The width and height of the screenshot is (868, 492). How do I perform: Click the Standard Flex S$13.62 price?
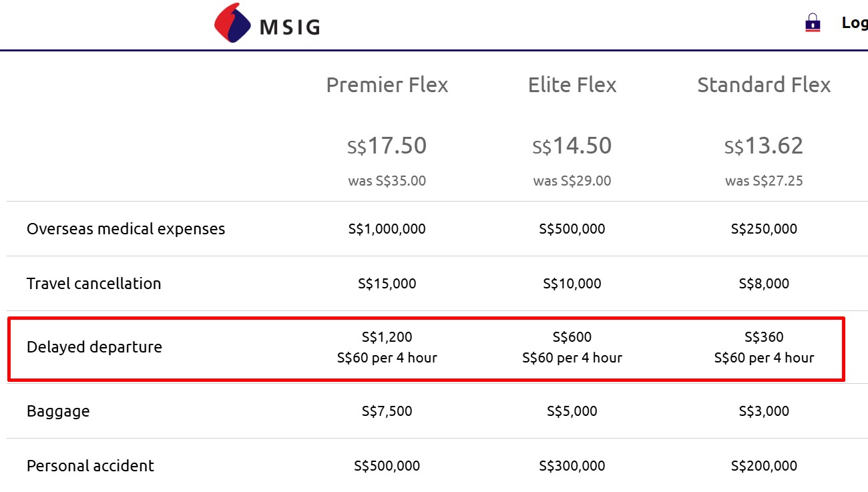[x=764, y=146]
